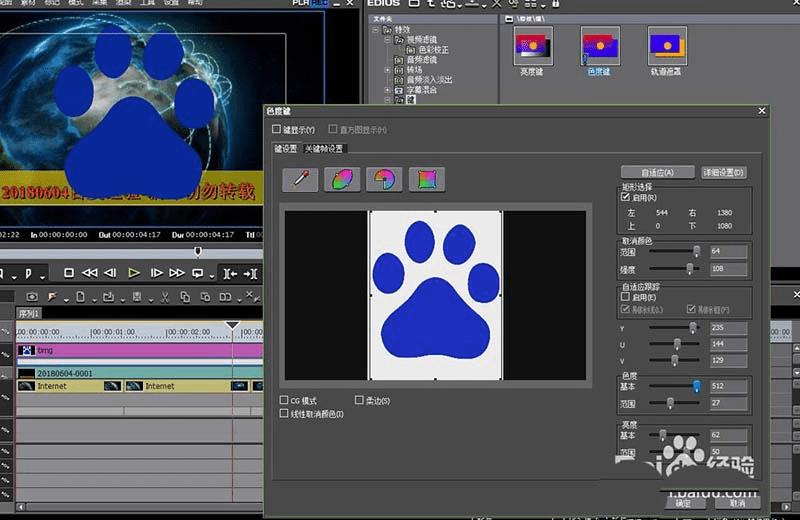The width and height of the screenshot is (800, 520).
Task: Expand the 字幕混合 tree node
Action: [x=388, y=90]
